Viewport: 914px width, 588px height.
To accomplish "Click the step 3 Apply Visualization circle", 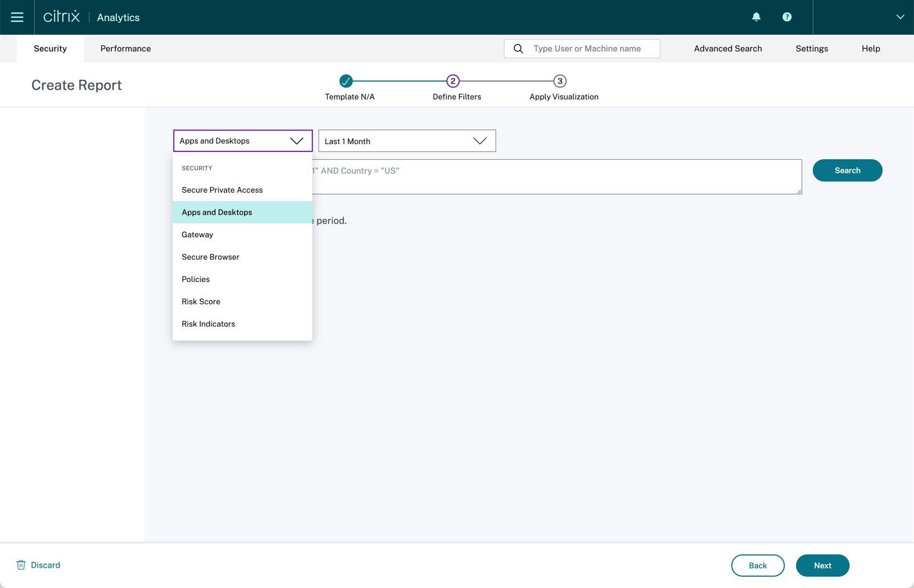I will (x=560, y=82).
